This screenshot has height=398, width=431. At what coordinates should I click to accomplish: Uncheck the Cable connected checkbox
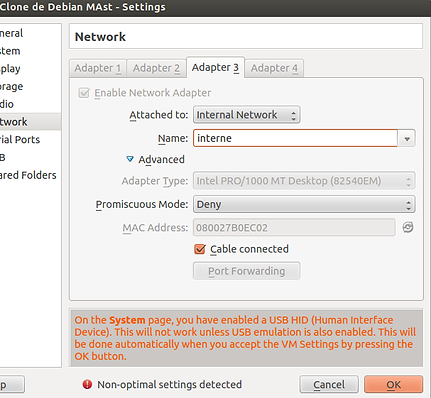tap(200, 249)
